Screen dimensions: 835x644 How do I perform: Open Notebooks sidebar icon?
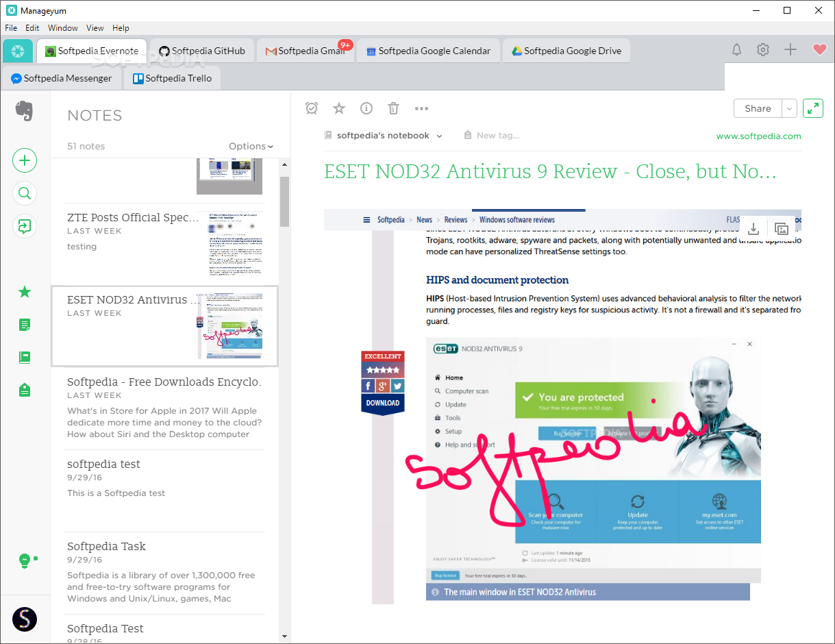click(25, 358)
